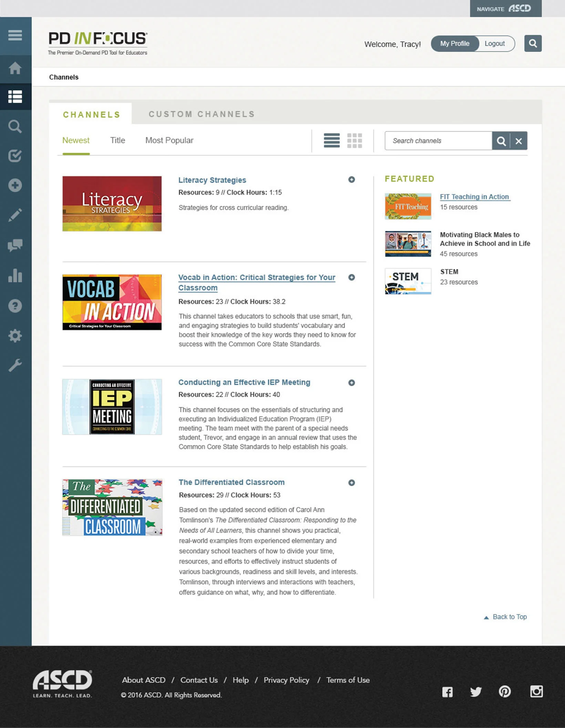The image size is (565, 728).
Task: Switch to the Custom Channels tab
Action: coord(202,114)
